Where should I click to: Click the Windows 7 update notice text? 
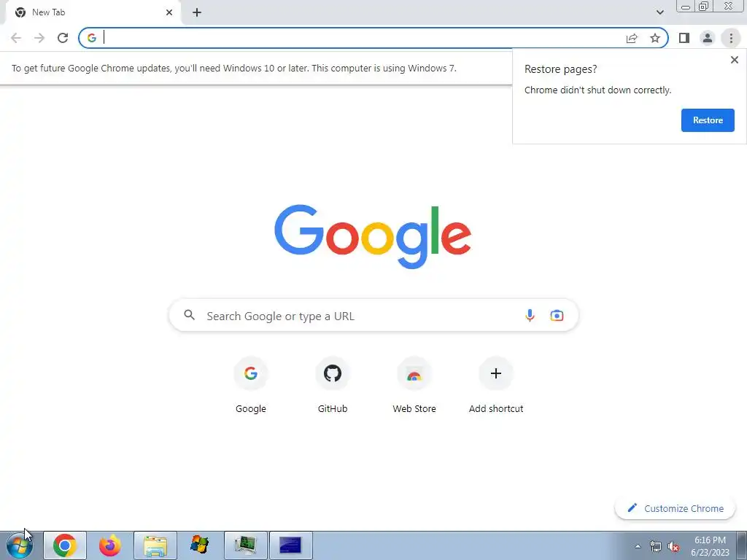(x=234, y=68)
